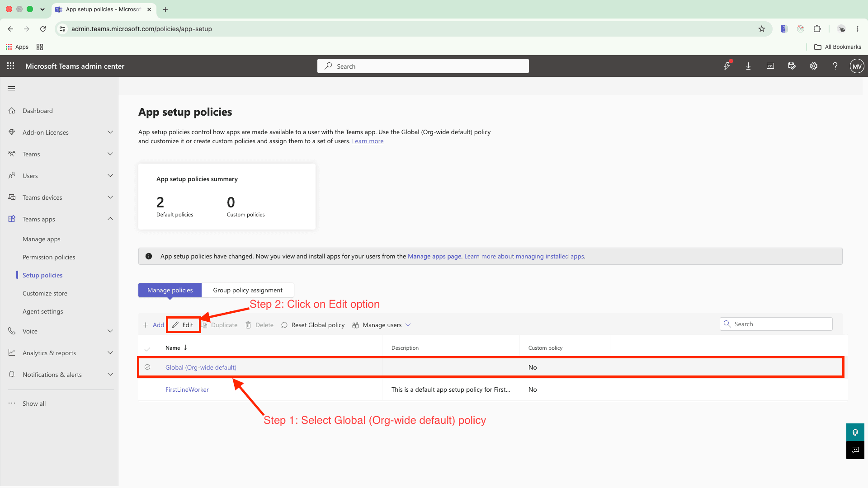Open Agent settings in the sidebar
This screenshot has width=868, height=488.
point(43,311)
